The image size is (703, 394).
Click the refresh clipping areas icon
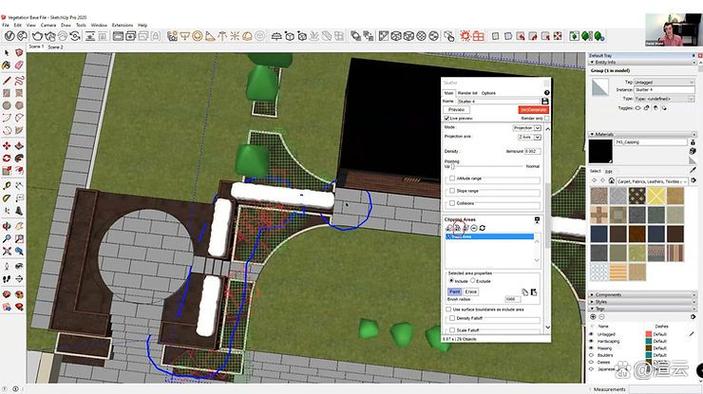click(482, 228)
